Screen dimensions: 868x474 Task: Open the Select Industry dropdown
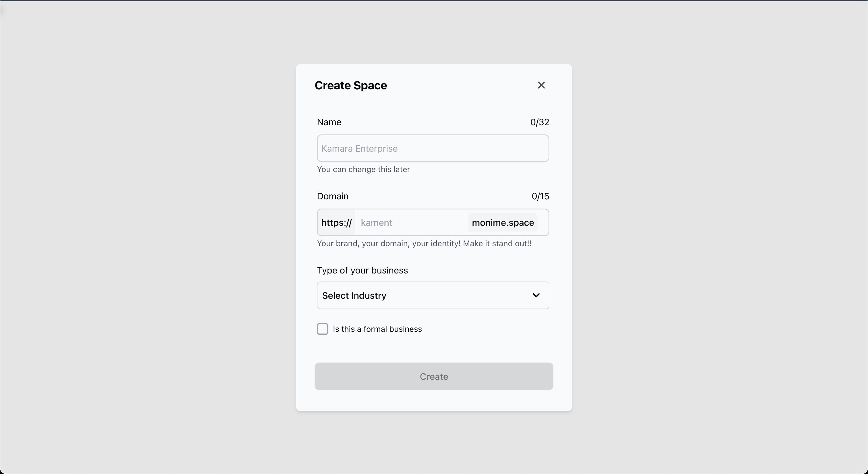[433, 295]
